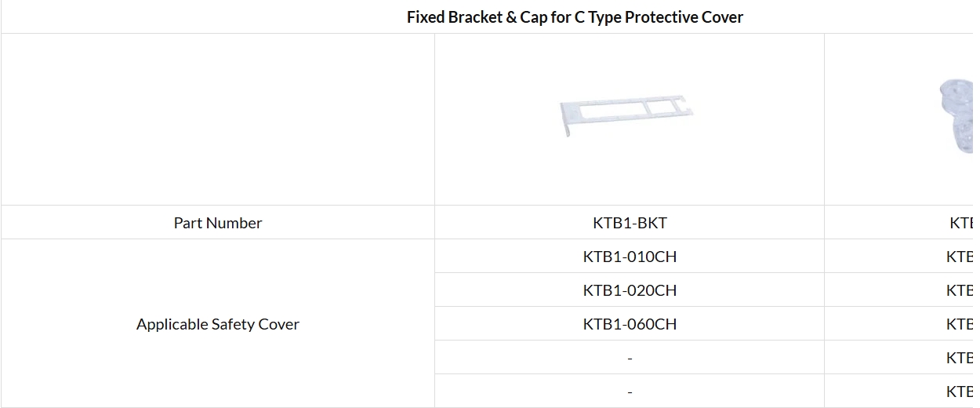Click the empty cell above 'Part Number'

(218, 119)
